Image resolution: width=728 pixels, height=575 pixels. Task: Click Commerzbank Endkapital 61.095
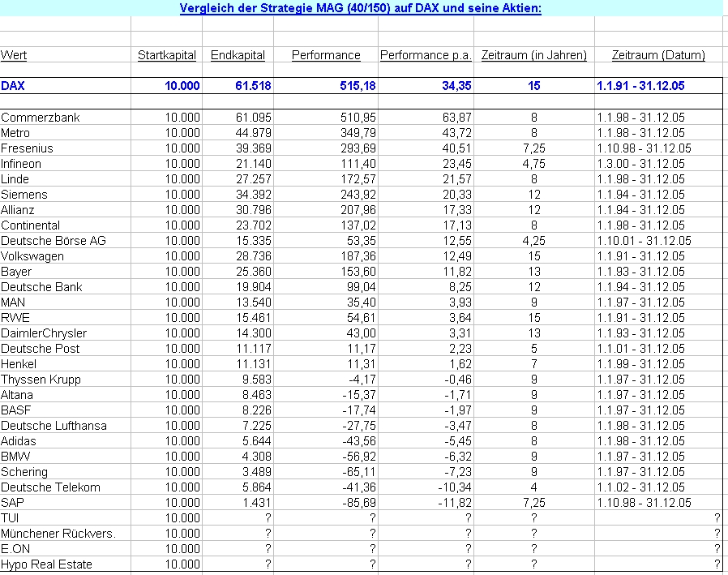(x=253, y=118)
